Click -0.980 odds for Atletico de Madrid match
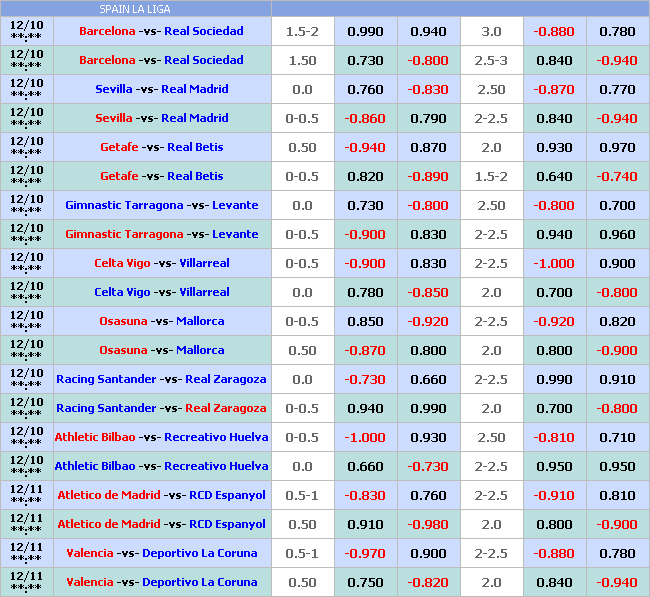 [428, 524]
